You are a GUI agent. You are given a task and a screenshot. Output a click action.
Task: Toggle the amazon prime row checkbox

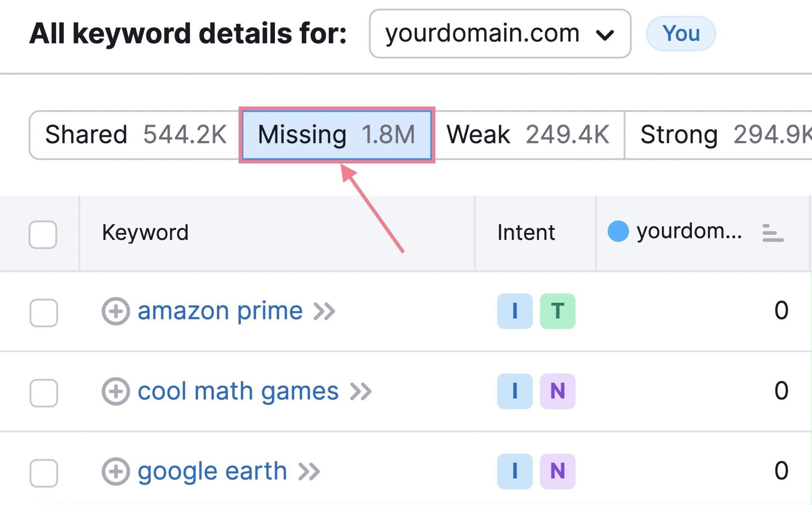coord(44,311)
